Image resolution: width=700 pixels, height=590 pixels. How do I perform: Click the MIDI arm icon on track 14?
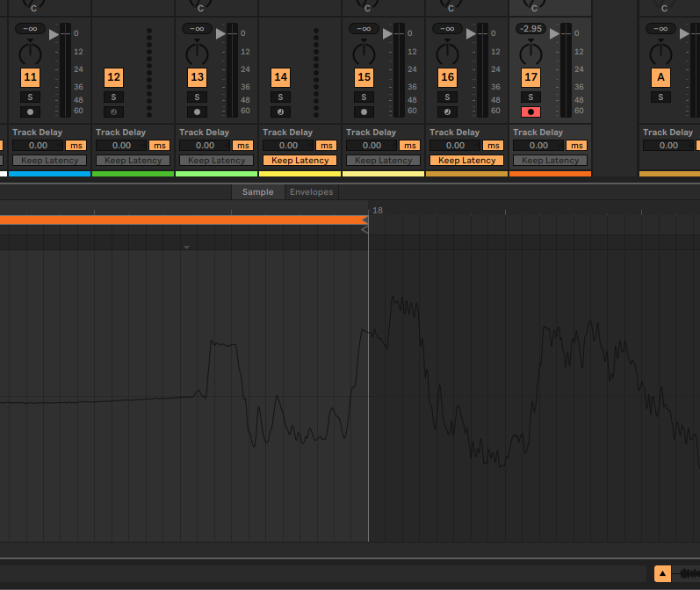tap(280, 112)
